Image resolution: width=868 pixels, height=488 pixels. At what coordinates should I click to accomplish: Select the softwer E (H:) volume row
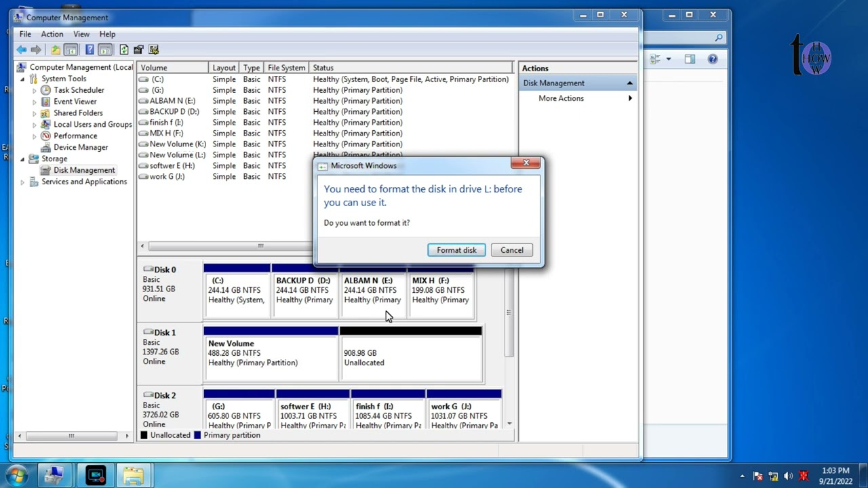pyautogui.click(x=226, y=166)
